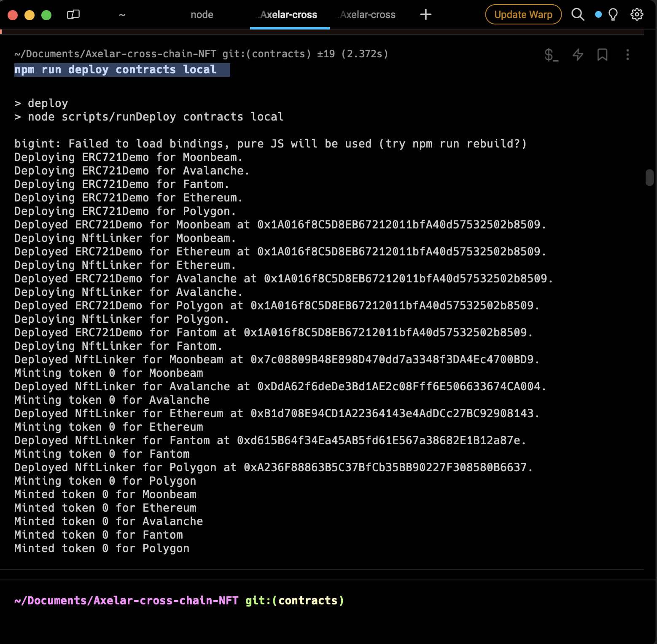This screenshot has width=657, height=644.
Task: Click 'Minted token 0 for Fantom' line
Action: (99, 535)
